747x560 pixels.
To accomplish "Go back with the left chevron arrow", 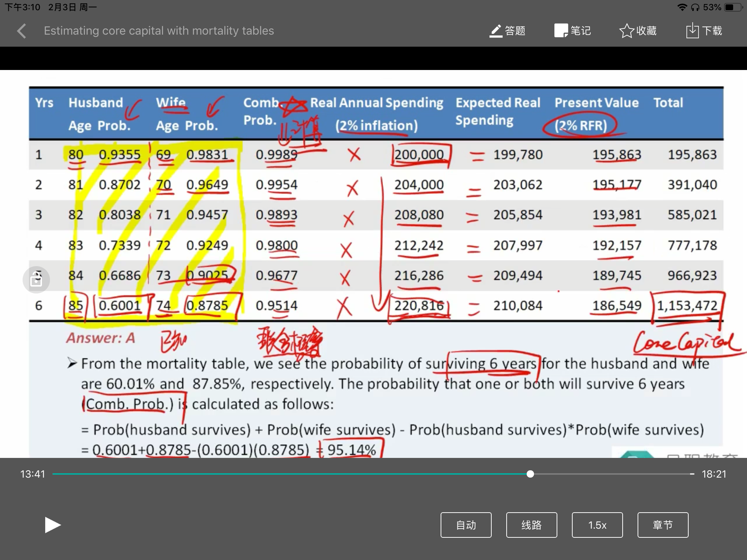I will (22, 31).
